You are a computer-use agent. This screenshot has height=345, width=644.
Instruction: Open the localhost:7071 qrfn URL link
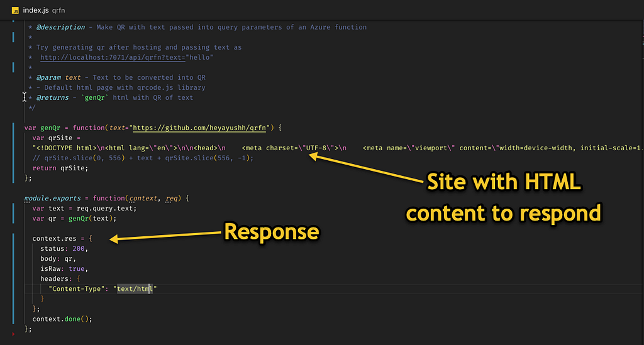point(113,57)
